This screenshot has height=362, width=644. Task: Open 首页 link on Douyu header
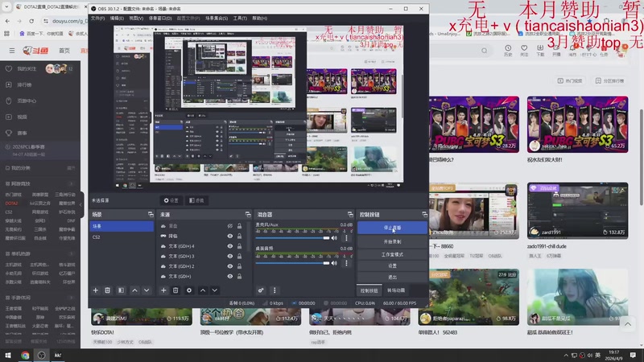[64, 51]
